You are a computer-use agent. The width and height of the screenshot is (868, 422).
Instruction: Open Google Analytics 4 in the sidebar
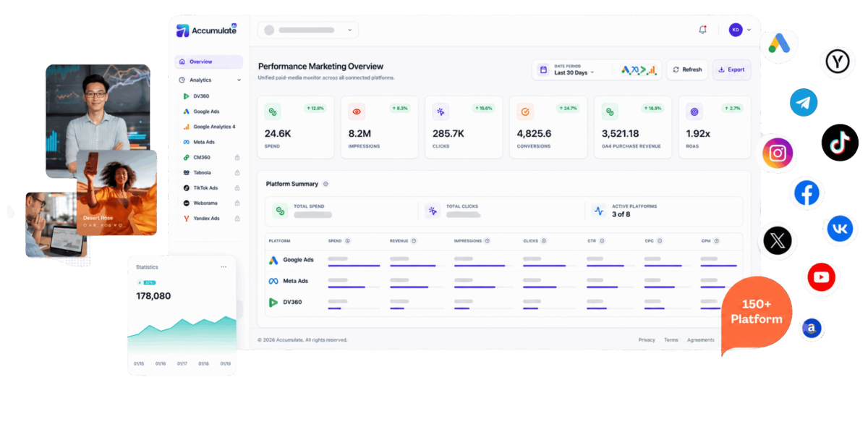point(208,127)
